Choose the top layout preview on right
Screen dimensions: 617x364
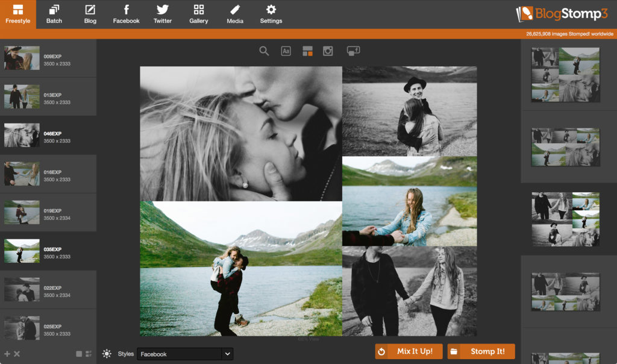point(565,74)
